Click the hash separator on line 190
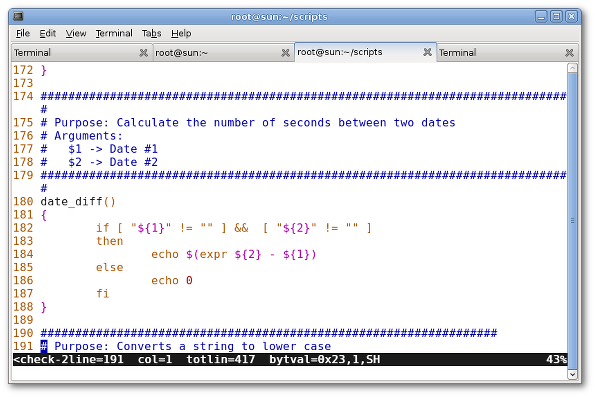The height and width of the screenshot is (397, 595). click(x=269, y=333)
